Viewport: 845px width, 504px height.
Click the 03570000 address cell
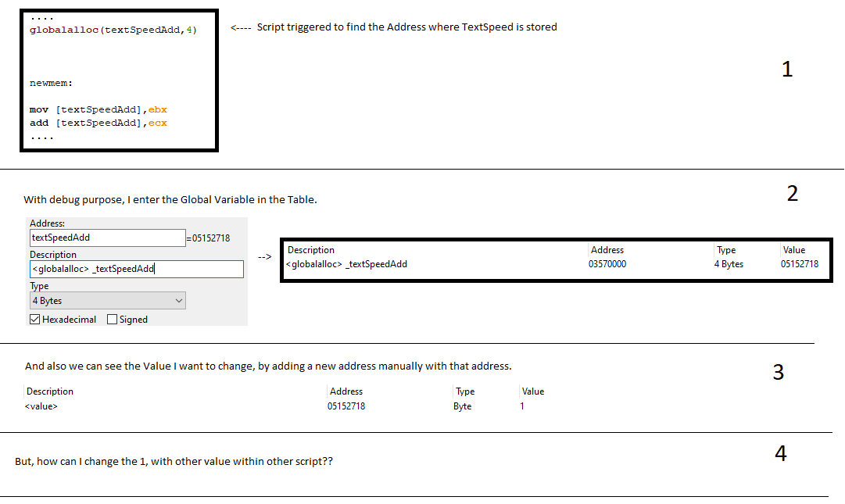607,264
